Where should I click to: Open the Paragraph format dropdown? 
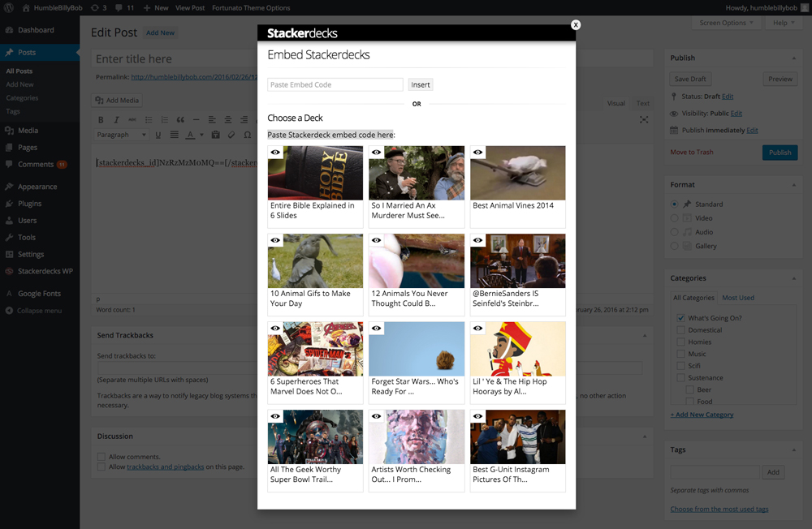point(122,135)
